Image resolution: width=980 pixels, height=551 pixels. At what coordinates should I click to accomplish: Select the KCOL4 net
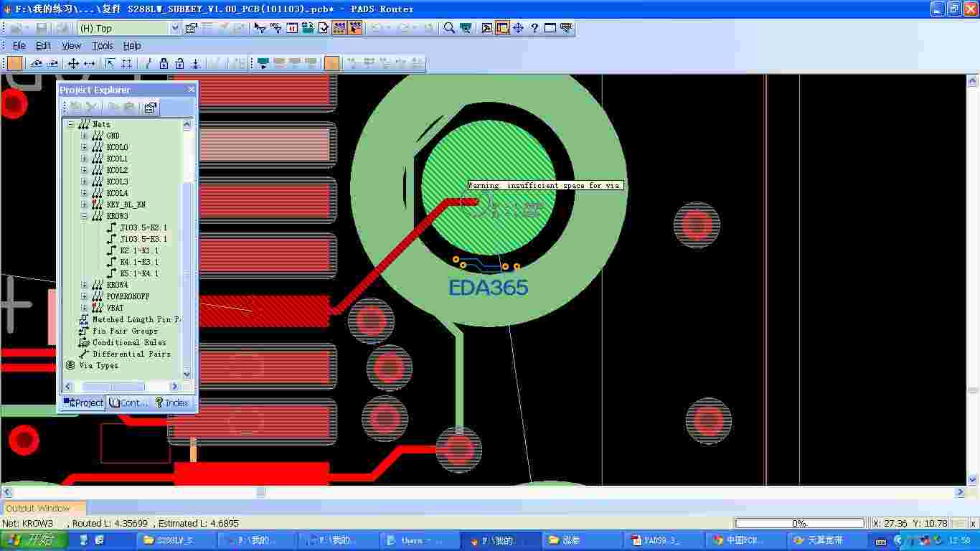[117, 193]
